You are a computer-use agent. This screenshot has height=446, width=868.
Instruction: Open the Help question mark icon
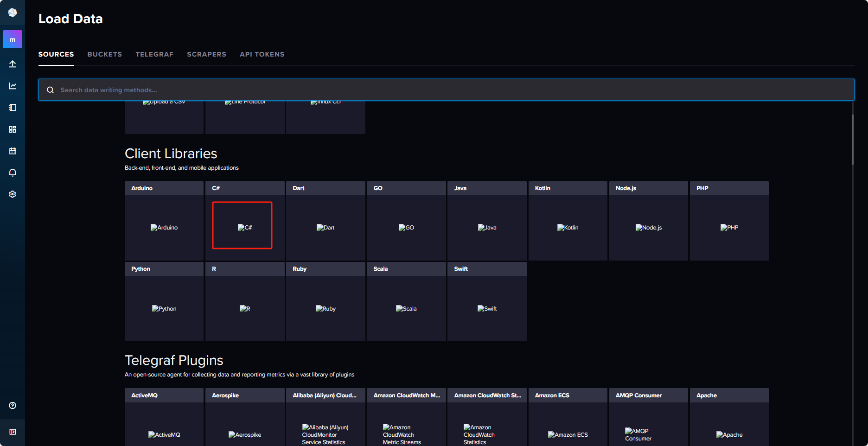tap(13, 406)
